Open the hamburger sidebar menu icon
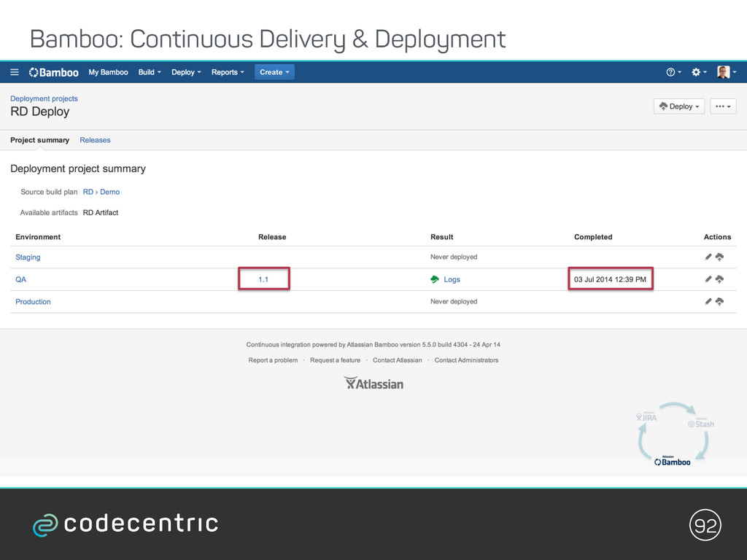Image resolution: width=747 pixels, height=560 pixels. pyautogui.click(x=15, y=72)
